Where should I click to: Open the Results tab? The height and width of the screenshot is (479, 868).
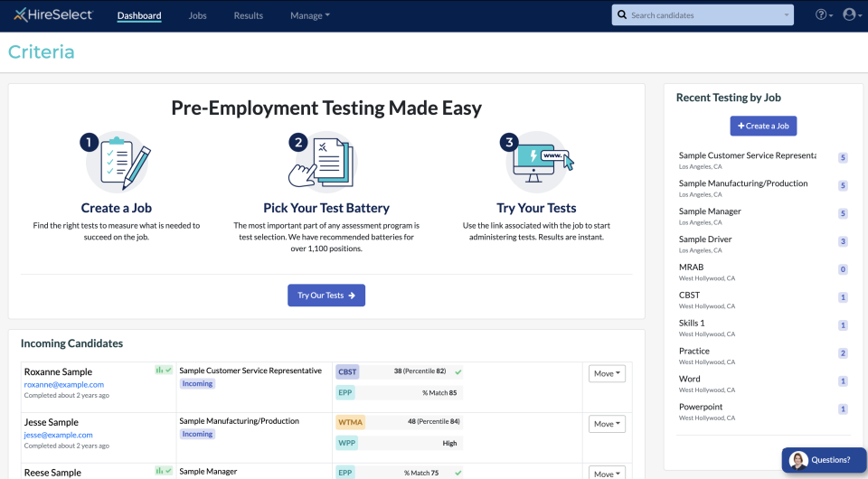[248, 15]
